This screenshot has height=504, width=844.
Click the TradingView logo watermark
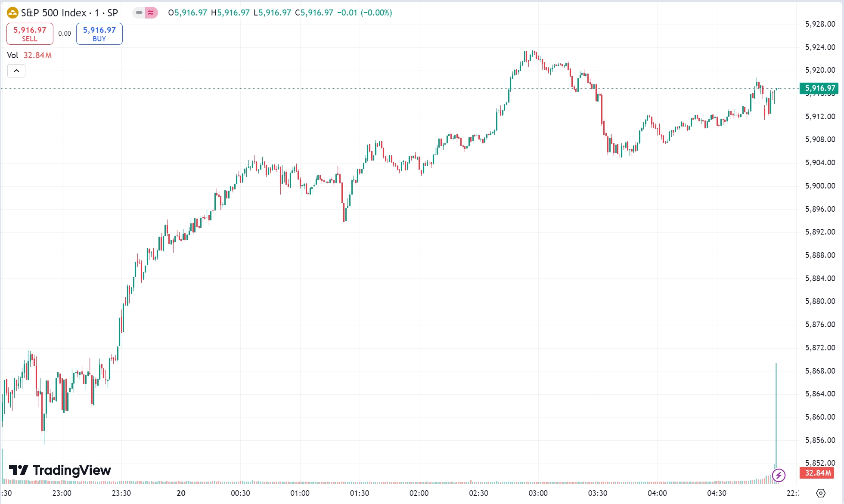click(x=60, y=470)
